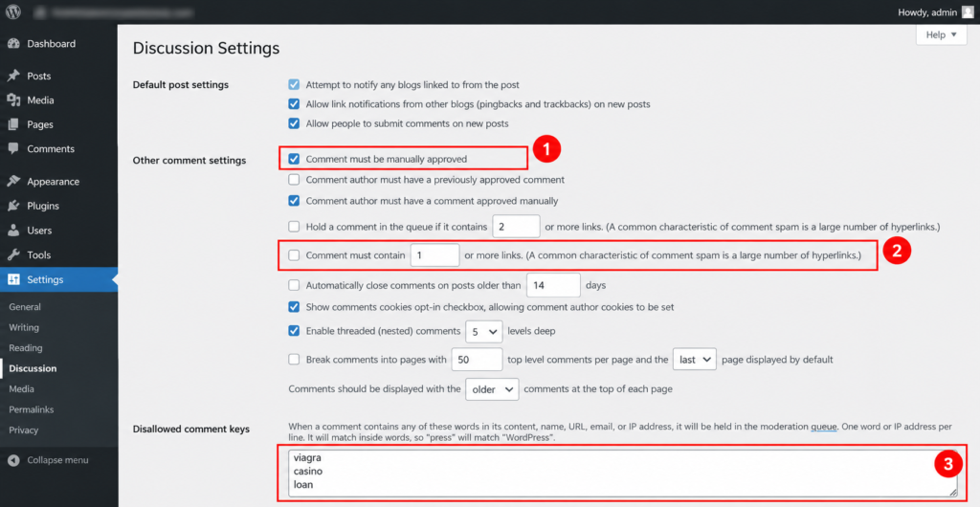Viewport: 980px width, 507px height.
Task: Check 'Comment must contain' links checkbox
Action: pos(294,255)
